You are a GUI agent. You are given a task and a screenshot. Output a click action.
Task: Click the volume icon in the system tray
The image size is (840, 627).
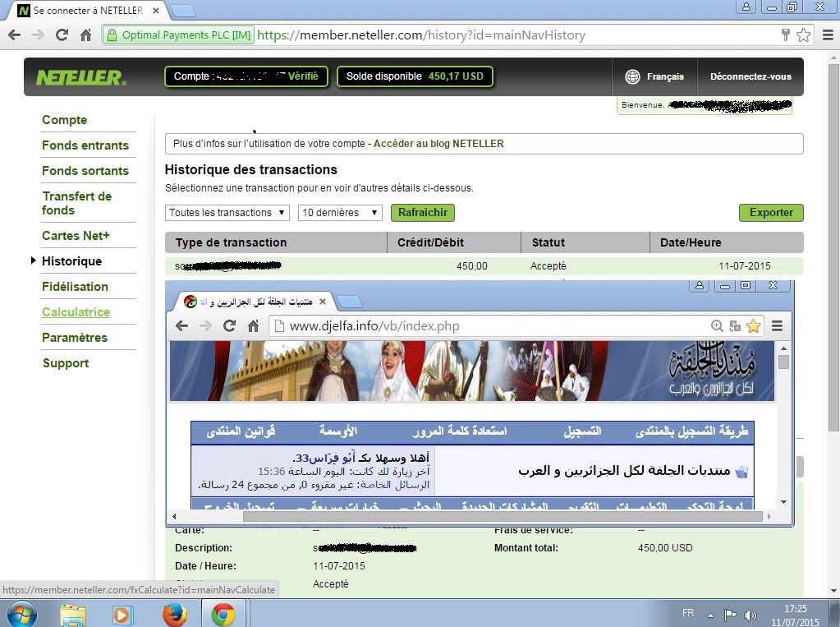pos(750,615)
